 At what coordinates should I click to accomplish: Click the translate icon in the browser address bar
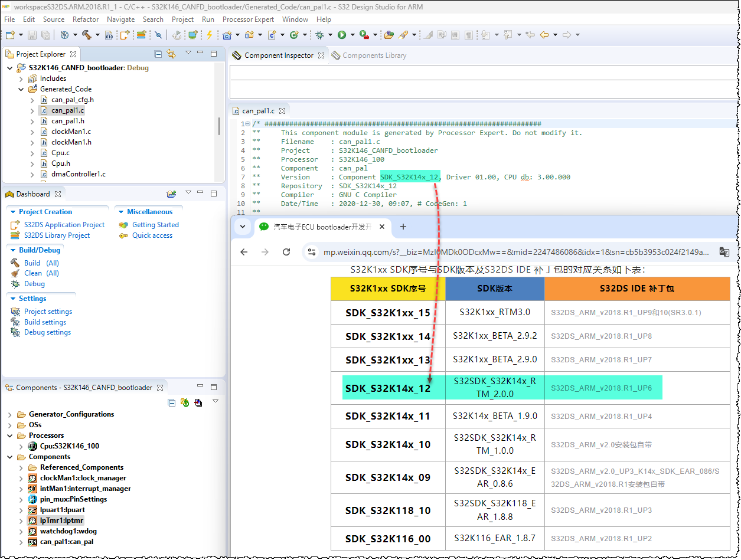(x=724, y=252)
